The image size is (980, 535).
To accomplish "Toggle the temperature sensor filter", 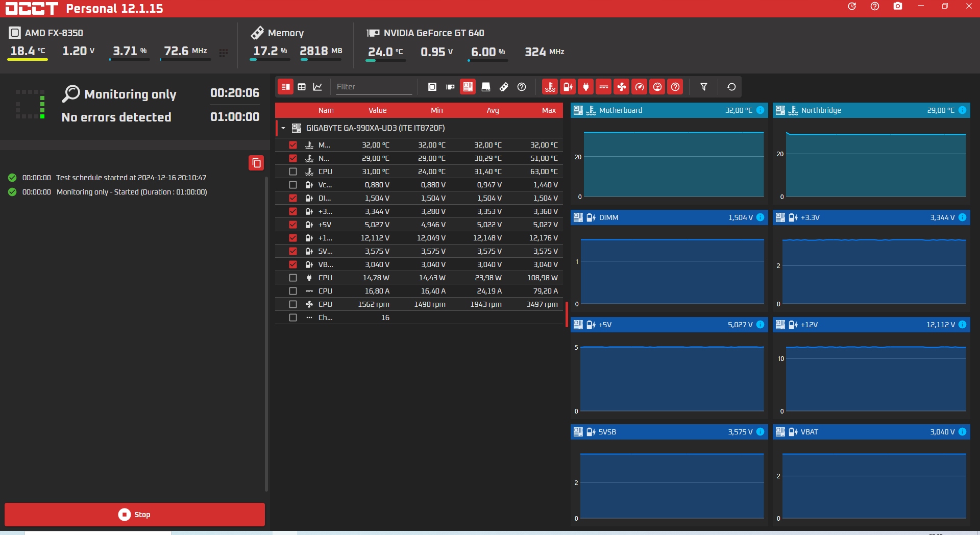I will tap(550, 87).
